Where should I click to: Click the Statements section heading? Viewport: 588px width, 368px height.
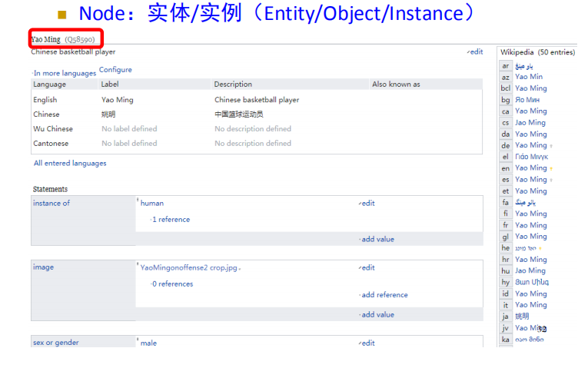pyautogui.click(x=50, y=189)
